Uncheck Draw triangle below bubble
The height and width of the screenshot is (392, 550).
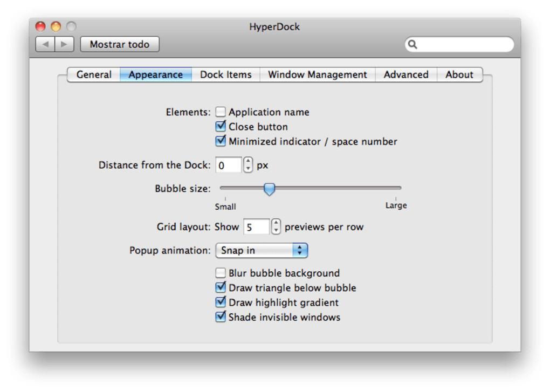tap(221, 287)
